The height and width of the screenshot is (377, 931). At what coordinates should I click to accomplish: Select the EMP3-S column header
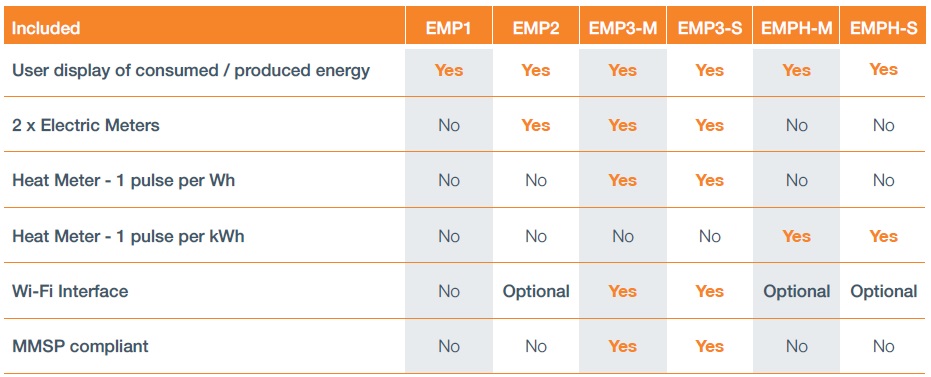710,28
